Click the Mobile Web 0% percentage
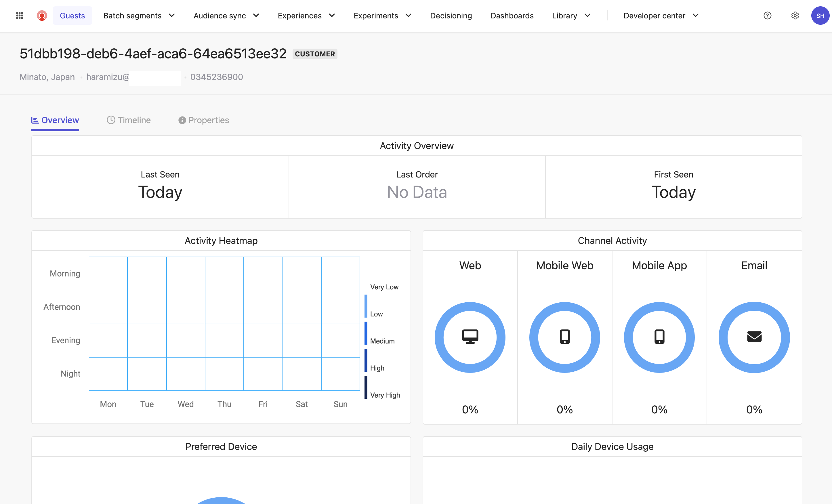832x504 pixels. coord(564,409)
